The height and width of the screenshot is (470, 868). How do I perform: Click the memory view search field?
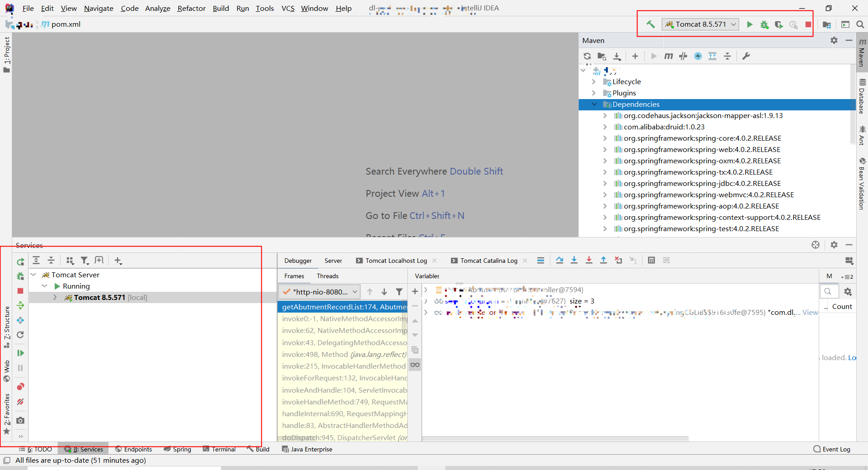829,291
